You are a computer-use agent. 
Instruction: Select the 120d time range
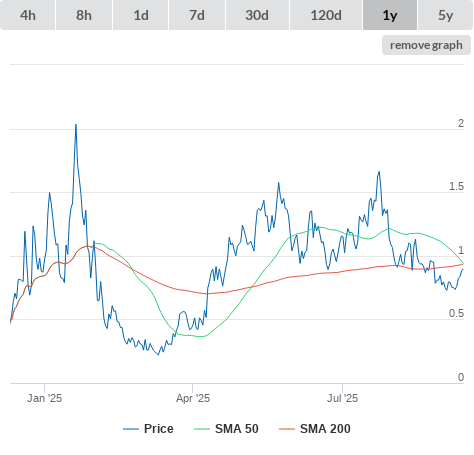[326, 15]
